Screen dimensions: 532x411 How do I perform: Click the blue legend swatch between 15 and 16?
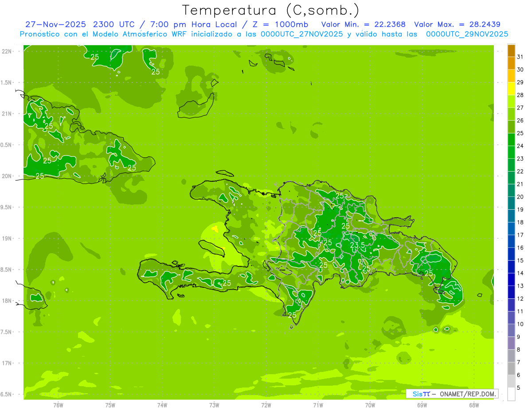click(511, 254)
